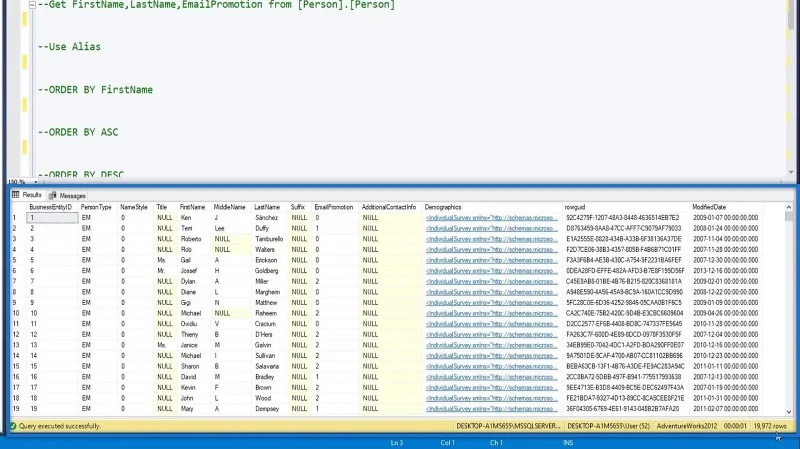Click ModifiedDate cell 2009-01-07 00:00:00.000
This screenshot has height=449, width=800.
tap(726, 218)
